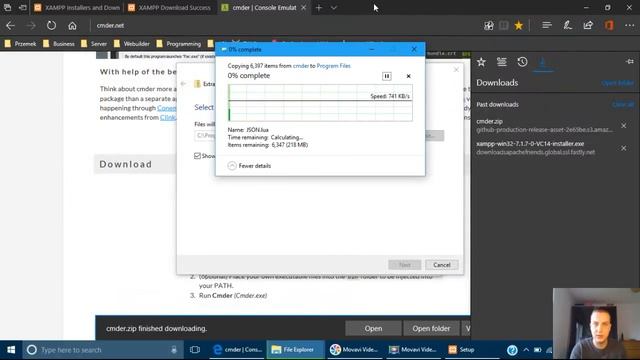Image resolution: width=640 pixels, height=360 pixels.
Task: Click the Type here to search box
Action: coord(102,350)
